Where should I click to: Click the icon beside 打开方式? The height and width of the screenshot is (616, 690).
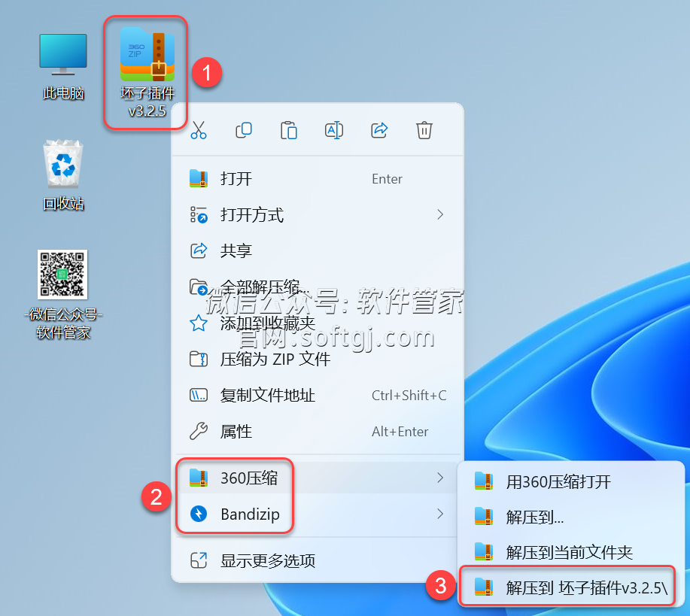pos(199,214)
